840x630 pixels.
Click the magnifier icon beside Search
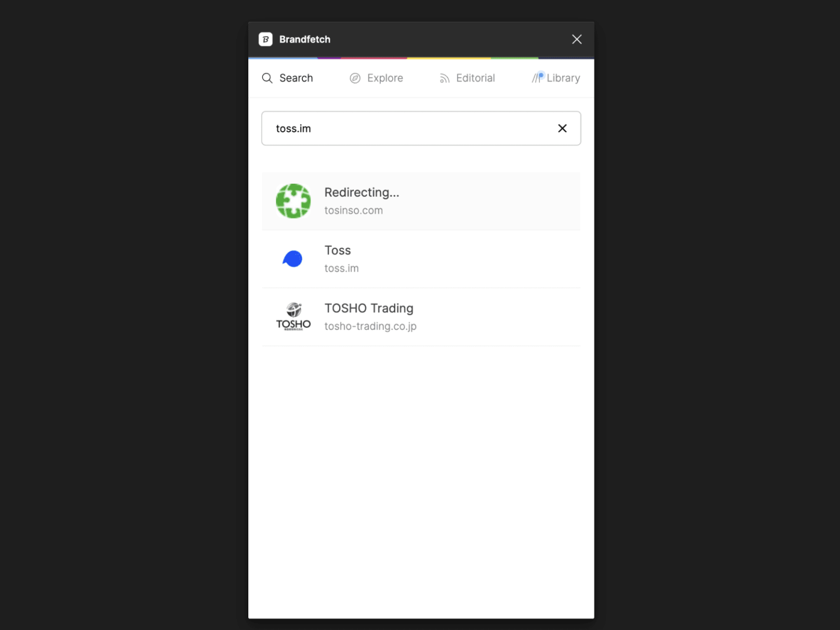[267, 78]
